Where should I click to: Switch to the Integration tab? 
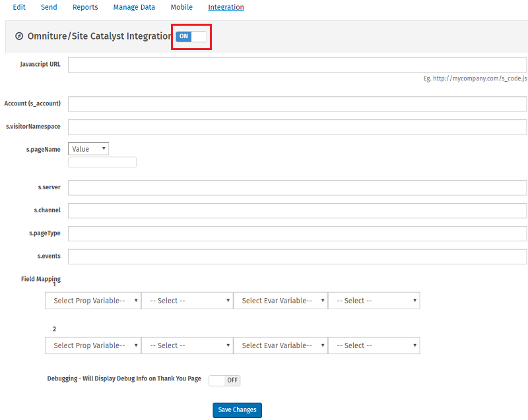(226, 7)
